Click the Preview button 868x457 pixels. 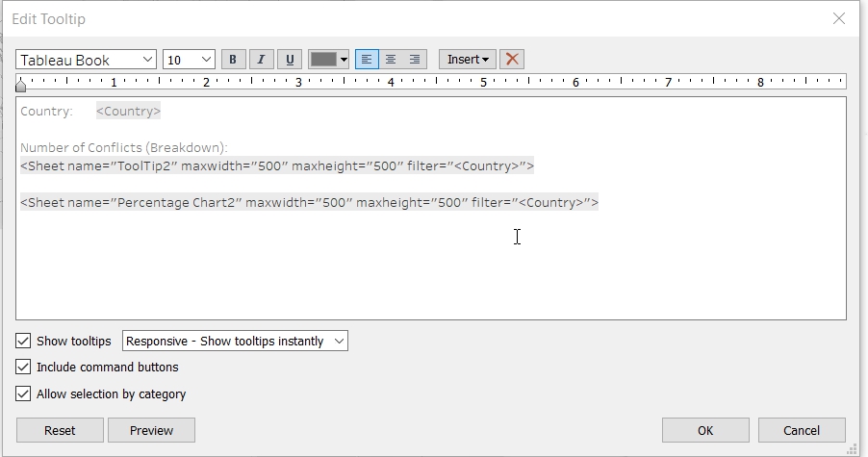[x=151, y=430]
